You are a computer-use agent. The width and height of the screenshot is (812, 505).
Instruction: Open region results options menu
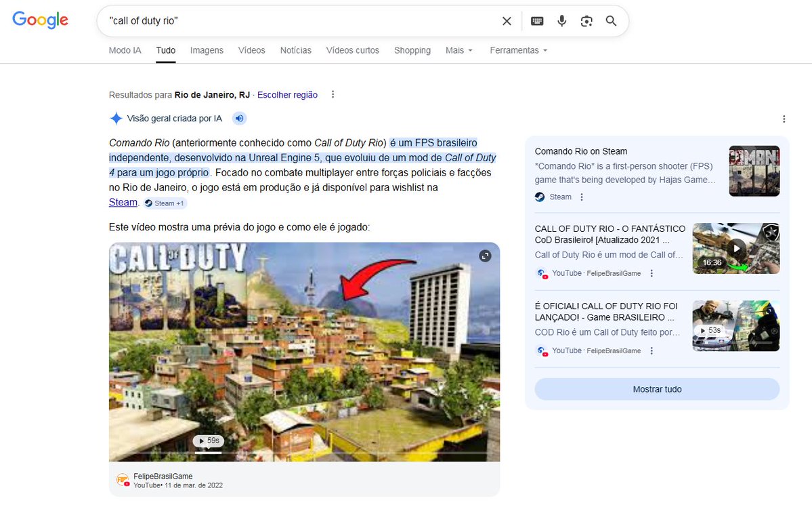click(x=333, y=94)
